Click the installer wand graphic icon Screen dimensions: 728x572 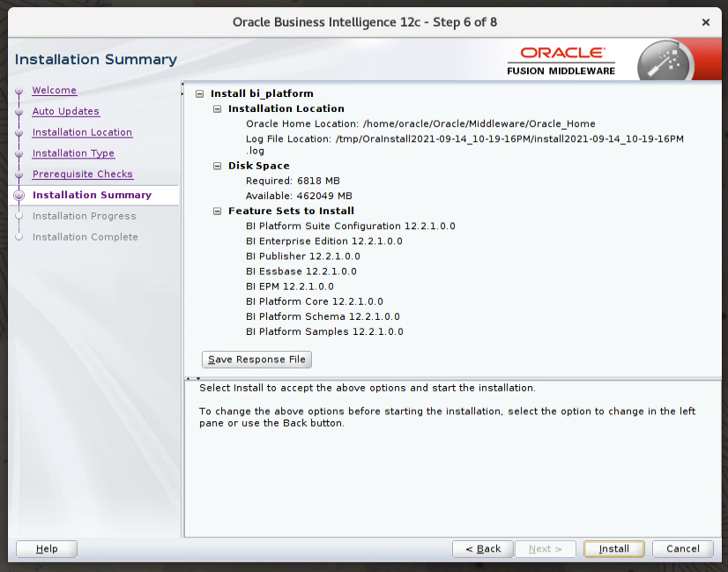(x=665, y=61)
